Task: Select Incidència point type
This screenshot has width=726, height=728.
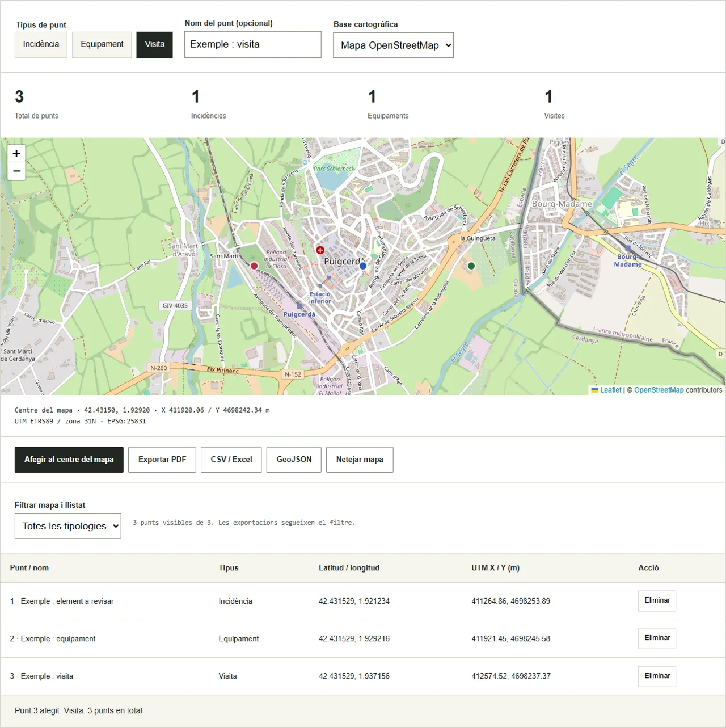Action: [x=41, y=44]
